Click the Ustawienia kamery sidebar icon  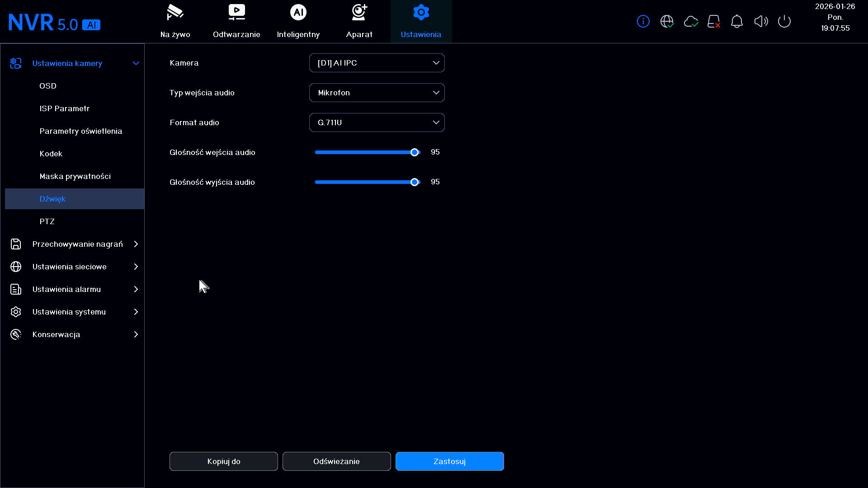coord(16,63)
